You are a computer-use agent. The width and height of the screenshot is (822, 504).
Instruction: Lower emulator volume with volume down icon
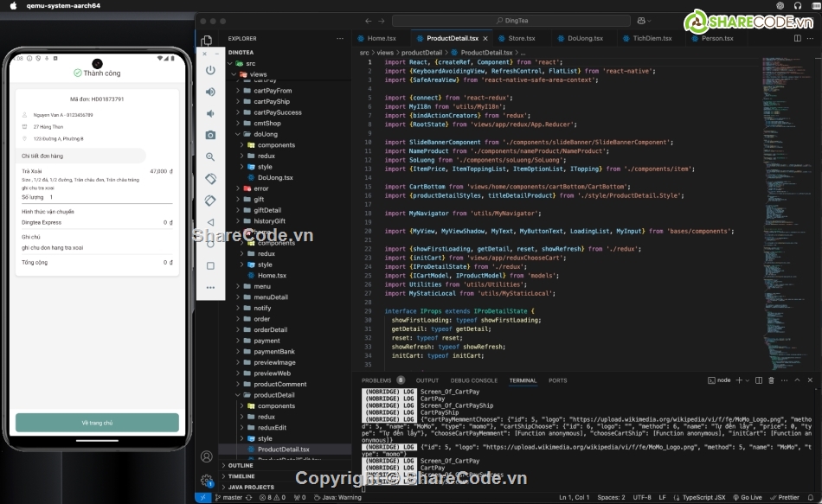(210, 113)
